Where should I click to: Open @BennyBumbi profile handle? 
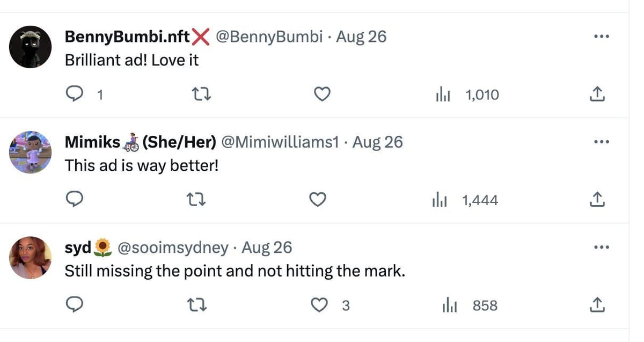pyautogui.click(x=269, y=37)
